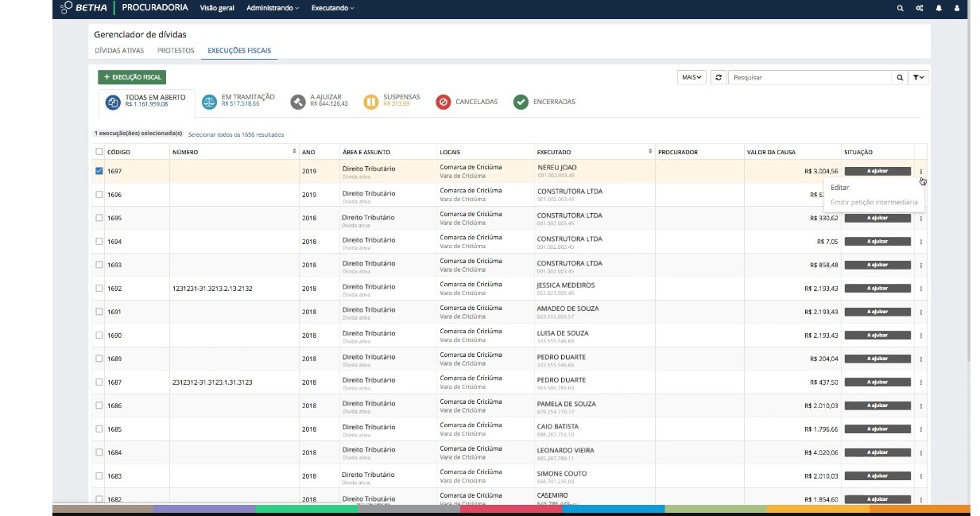Viewport: 980px width, 516px height.
Task: Toggle the select-all checkbox in table header
Action: pos(99,152)
